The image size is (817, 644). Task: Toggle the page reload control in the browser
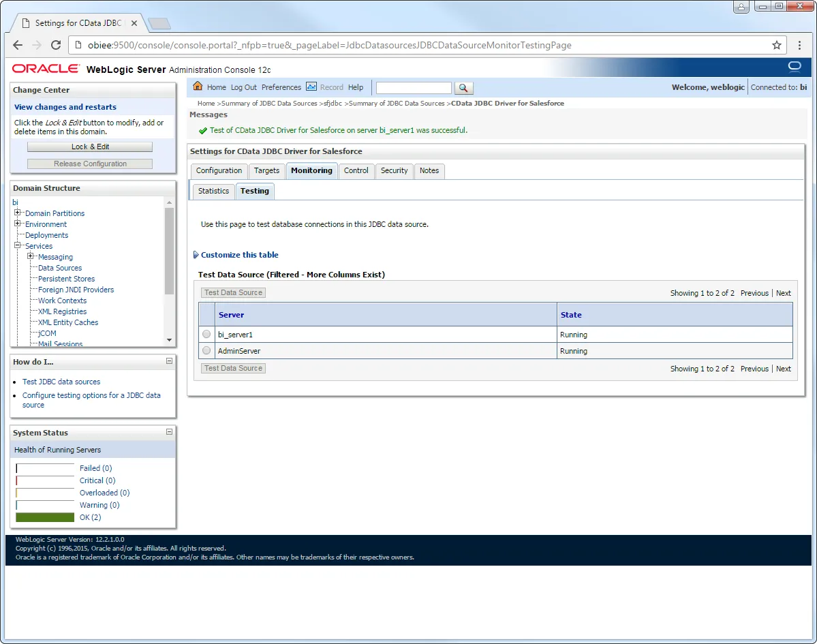tap(56, 44)
